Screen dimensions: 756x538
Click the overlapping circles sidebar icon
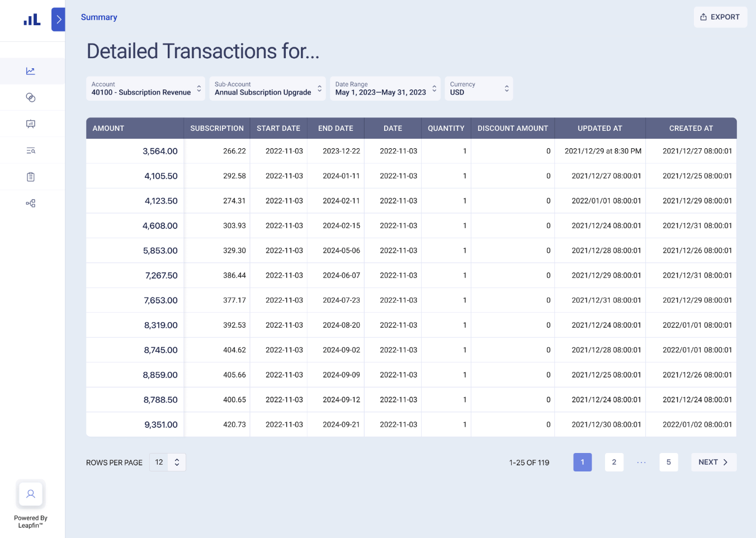point(31,98)
